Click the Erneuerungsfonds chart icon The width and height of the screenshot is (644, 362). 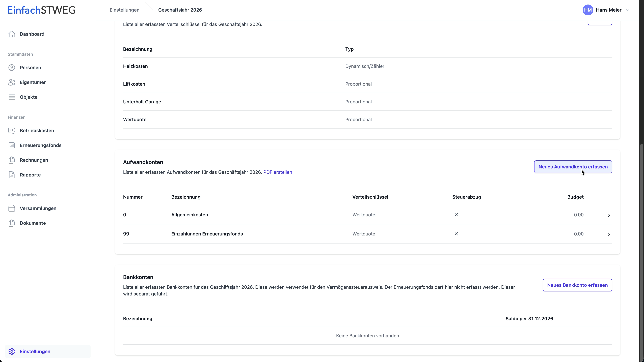pos(12,145)
